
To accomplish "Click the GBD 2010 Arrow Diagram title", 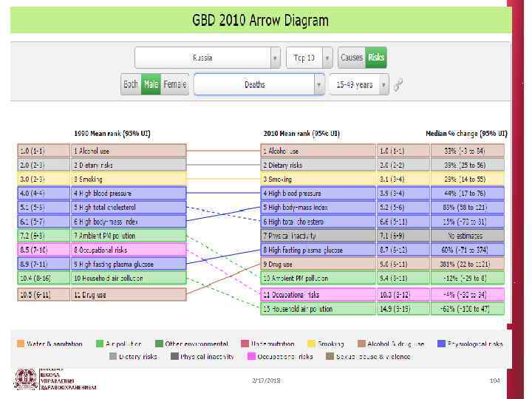I will (x=260, y=21).
